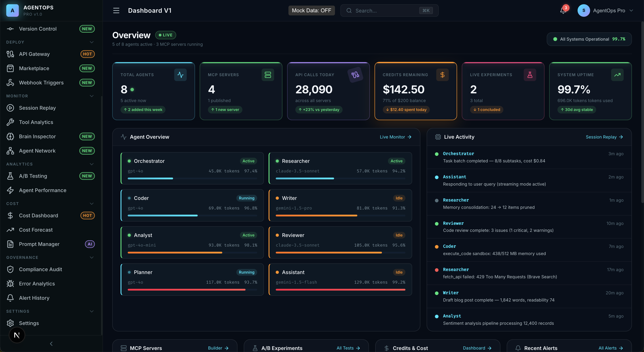Screen dimensions: 644x352
Task: Toggle Mock Data on
Action: (x=311, y=10)
